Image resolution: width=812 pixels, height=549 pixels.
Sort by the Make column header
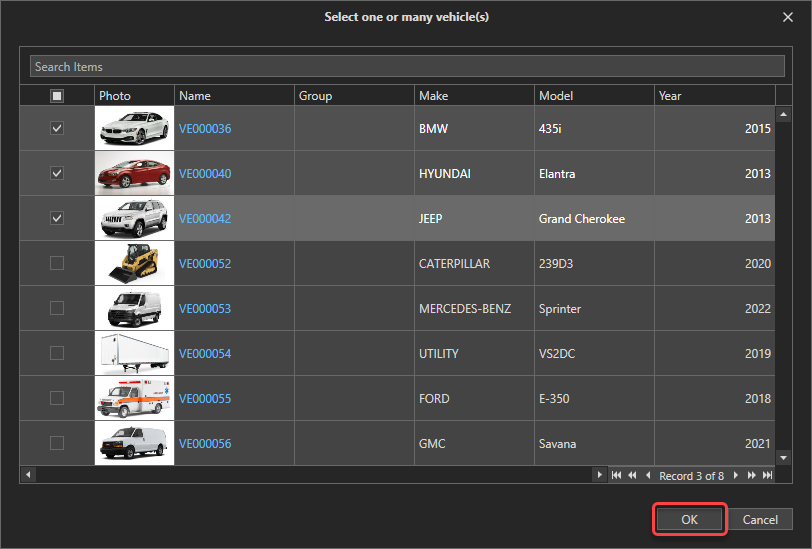[x=474, y=96]
